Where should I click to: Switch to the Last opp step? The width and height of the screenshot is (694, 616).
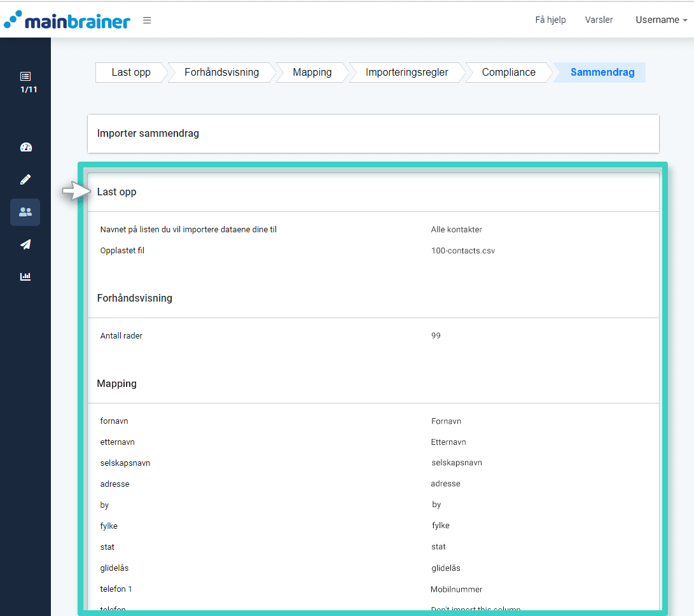click(x=130, y=72)
